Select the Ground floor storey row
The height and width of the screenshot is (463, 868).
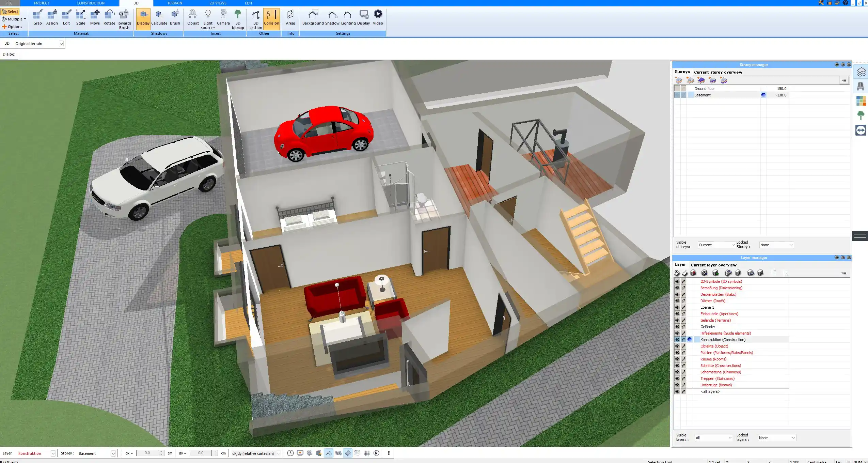705,89
